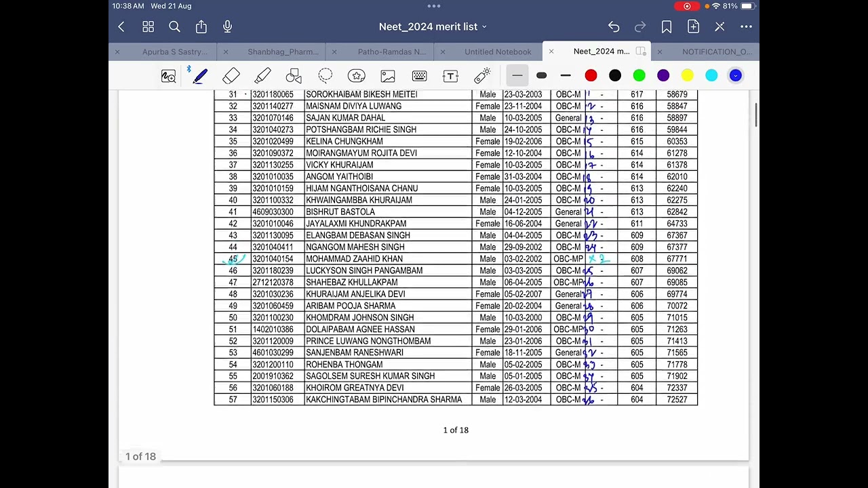The width and height of the screenshot is (868, 488).
Task: Close the Untitled Notebook tab
Action: (443, 52)
